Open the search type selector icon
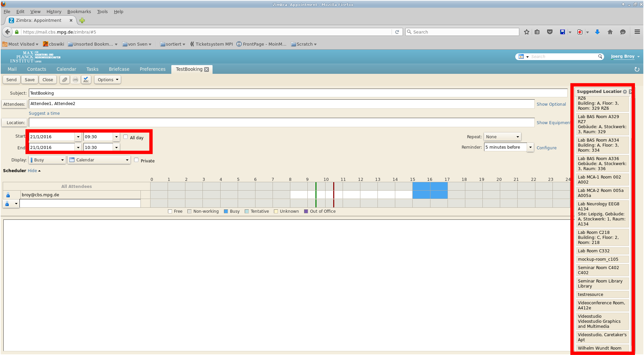 tap(523, 57)
